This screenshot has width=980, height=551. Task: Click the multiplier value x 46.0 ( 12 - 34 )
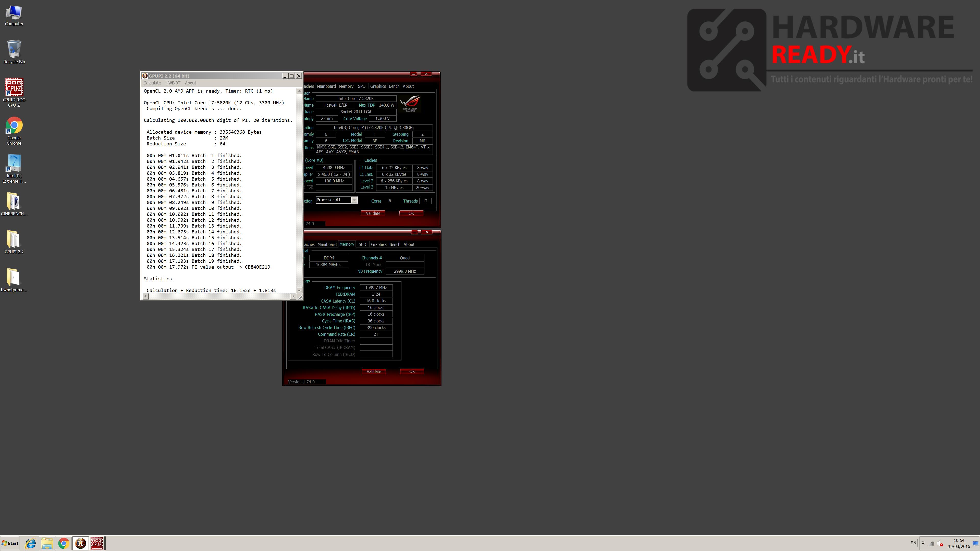click(x=334, y=174)
